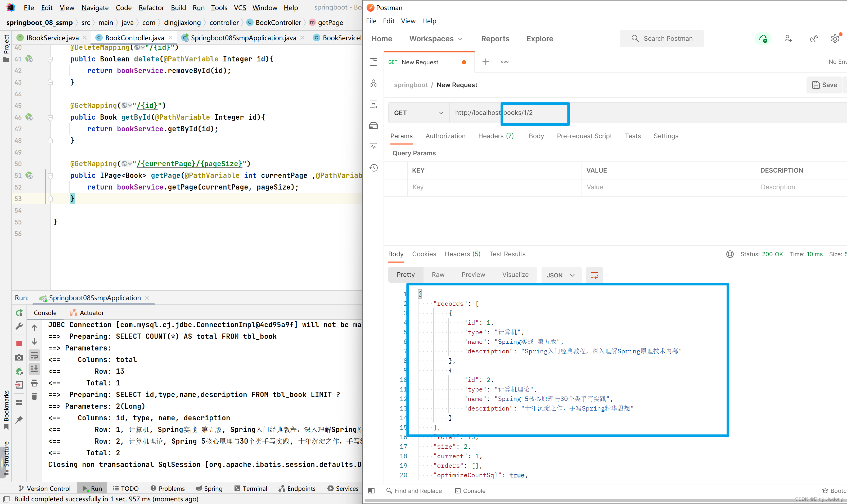The image size is (847, 504).
Task: Open the Endpoints tool window button
Action: click(297, 488)
